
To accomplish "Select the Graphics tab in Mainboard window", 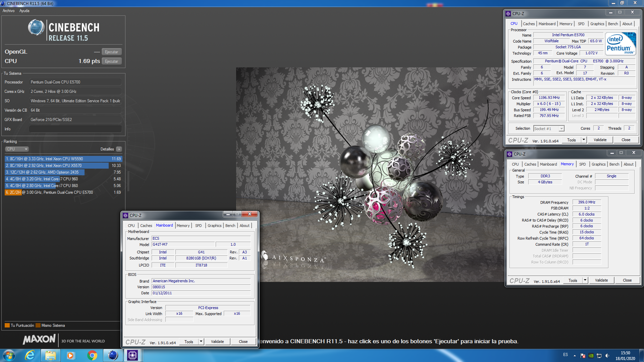I will click(x=214, y=226).
